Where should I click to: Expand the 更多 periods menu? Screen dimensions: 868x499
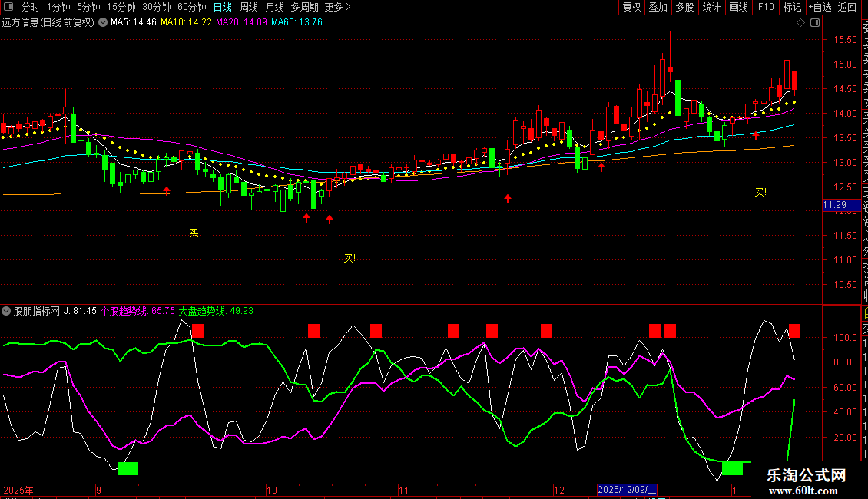337,7
